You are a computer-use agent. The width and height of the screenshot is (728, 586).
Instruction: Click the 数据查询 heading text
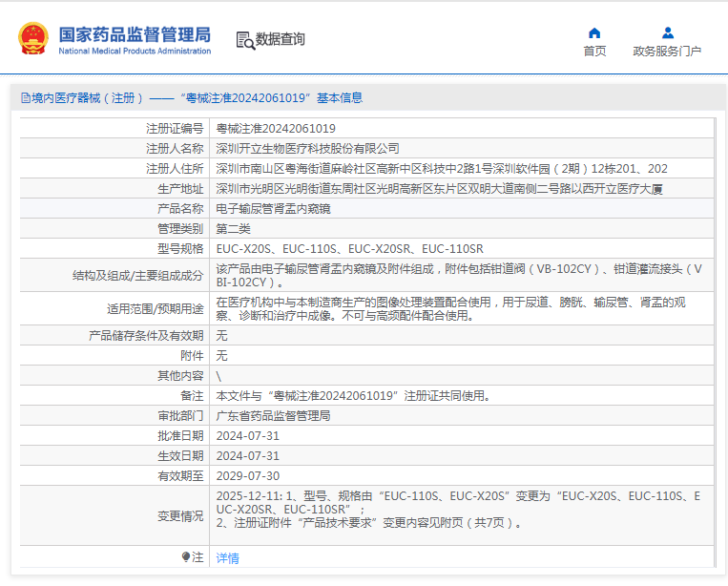281,39
